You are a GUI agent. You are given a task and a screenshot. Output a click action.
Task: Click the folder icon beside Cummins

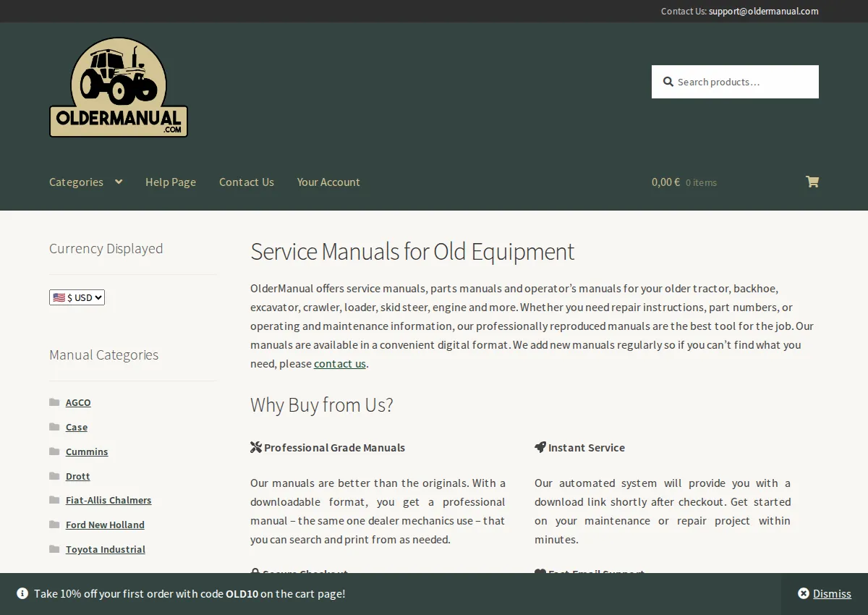(x=54, y=451)
